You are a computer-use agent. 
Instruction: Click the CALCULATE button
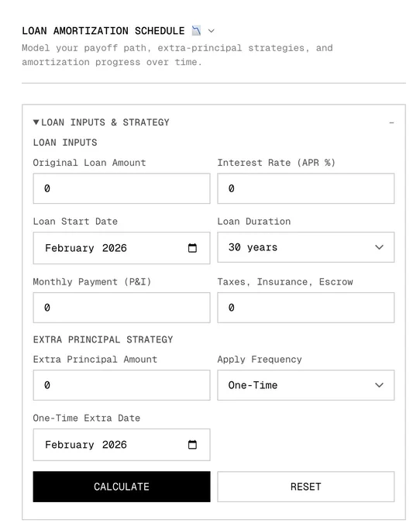coord(122,487)
